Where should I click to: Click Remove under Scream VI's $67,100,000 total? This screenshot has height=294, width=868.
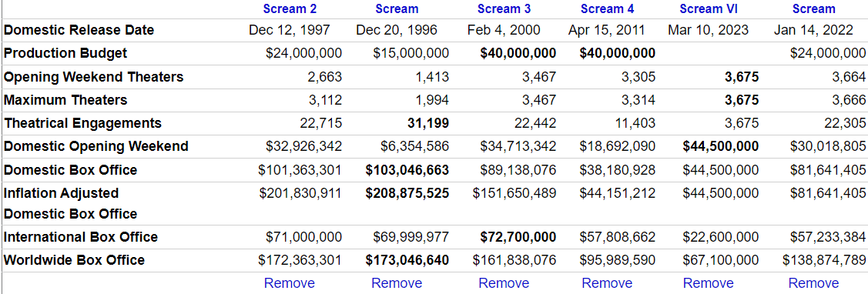tap(708, 283)
